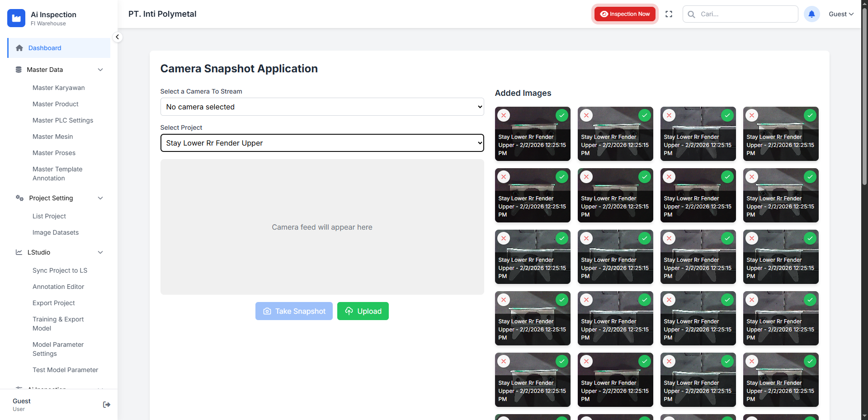Open Test Model Parameter
868x420 pixels.
pyautogui.click(x=66, y=370)
